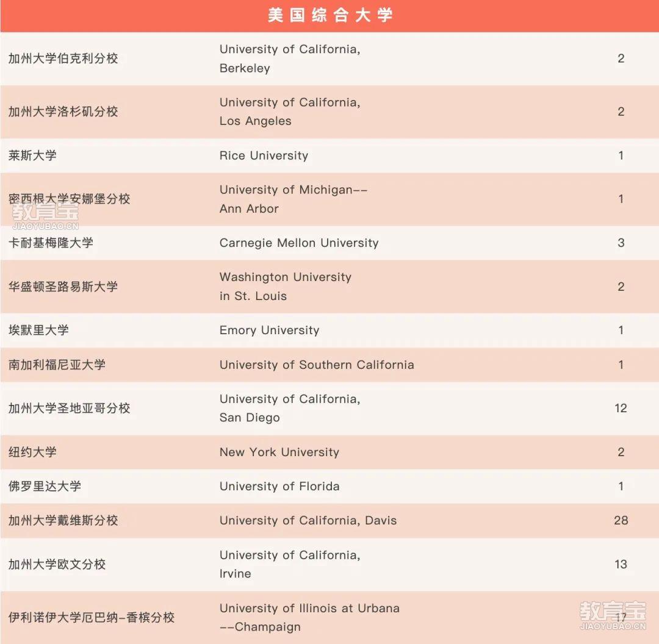Click "University of California, Irvine" text

[x=290, y=565]
